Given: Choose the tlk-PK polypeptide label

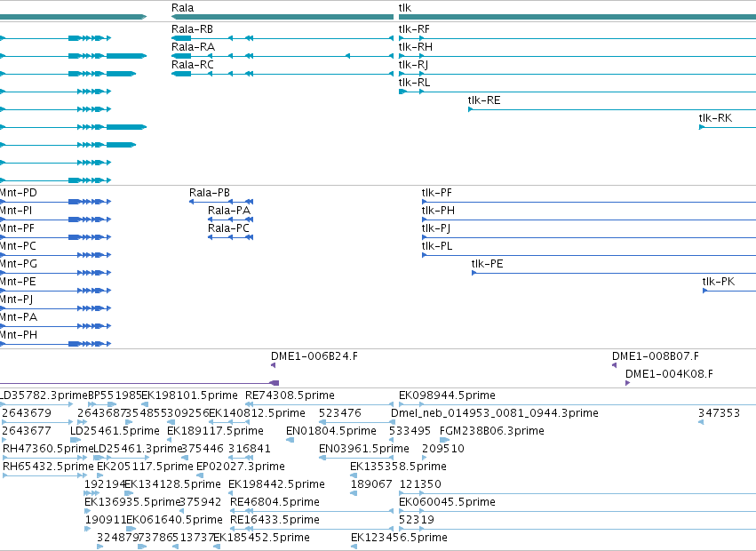Looking at the screenshot, I should click(719, 282).
